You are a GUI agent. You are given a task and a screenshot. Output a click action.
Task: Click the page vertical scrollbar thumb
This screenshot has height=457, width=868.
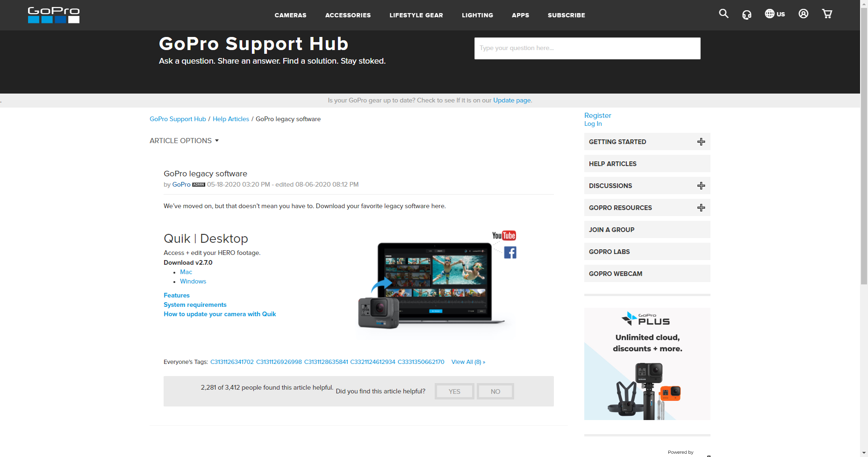(864, 145)
